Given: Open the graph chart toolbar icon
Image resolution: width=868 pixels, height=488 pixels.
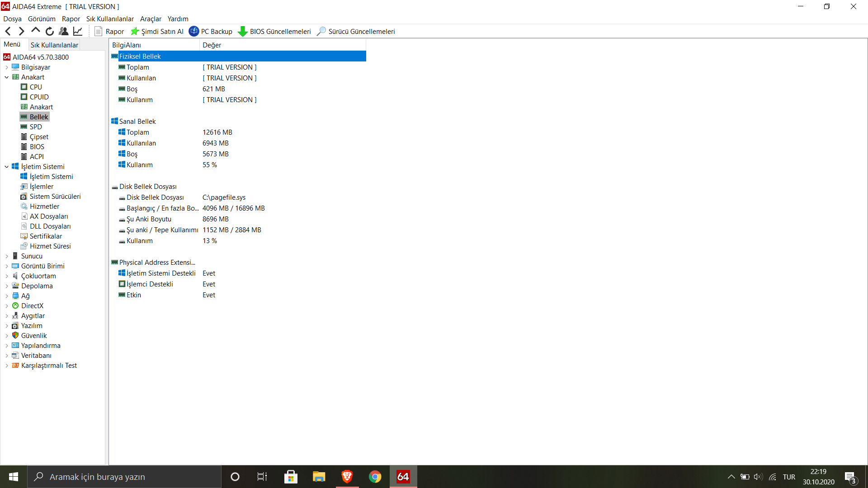Looking at the screenshot, I should click(78, 31).
